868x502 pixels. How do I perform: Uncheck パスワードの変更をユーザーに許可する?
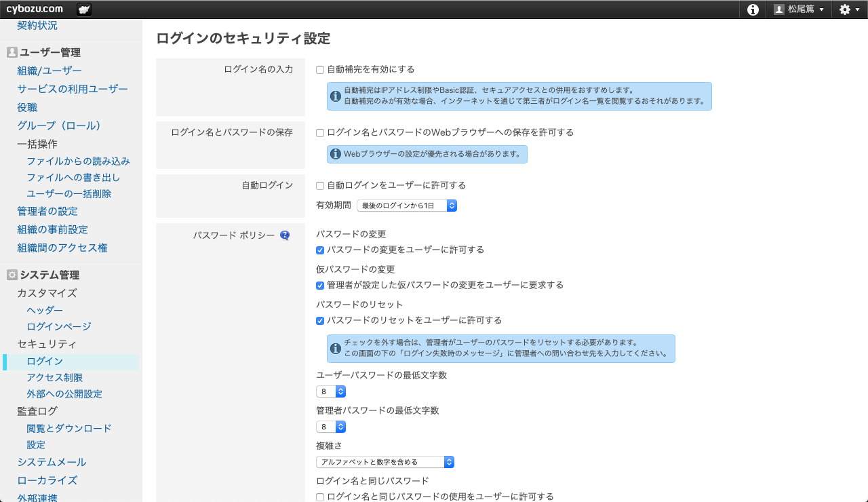click(x=320, y=250)
